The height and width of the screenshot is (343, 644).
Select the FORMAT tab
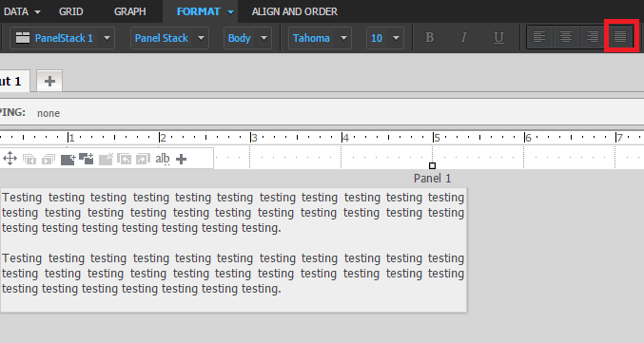click(x=199, y=11)
